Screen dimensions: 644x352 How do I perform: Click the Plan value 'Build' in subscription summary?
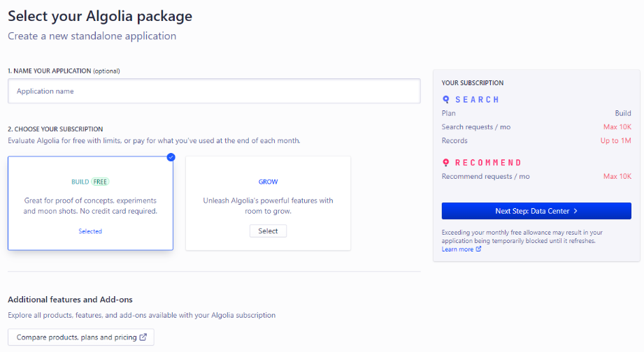622,113
